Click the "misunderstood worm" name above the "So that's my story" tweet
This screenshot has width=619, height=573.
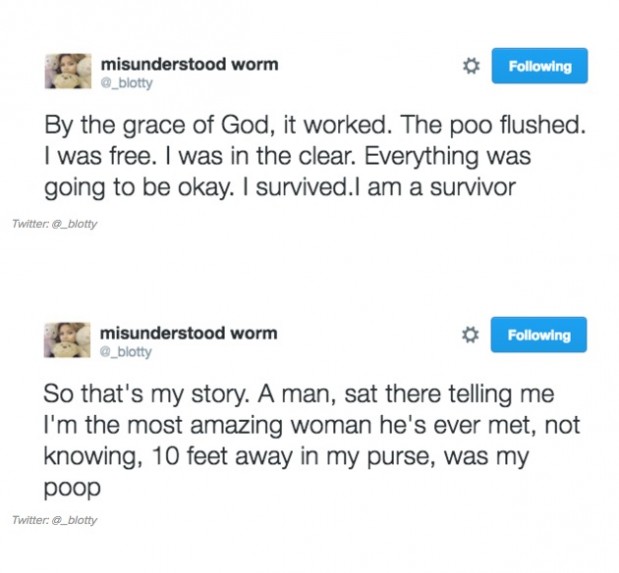[x=189, y=332]
